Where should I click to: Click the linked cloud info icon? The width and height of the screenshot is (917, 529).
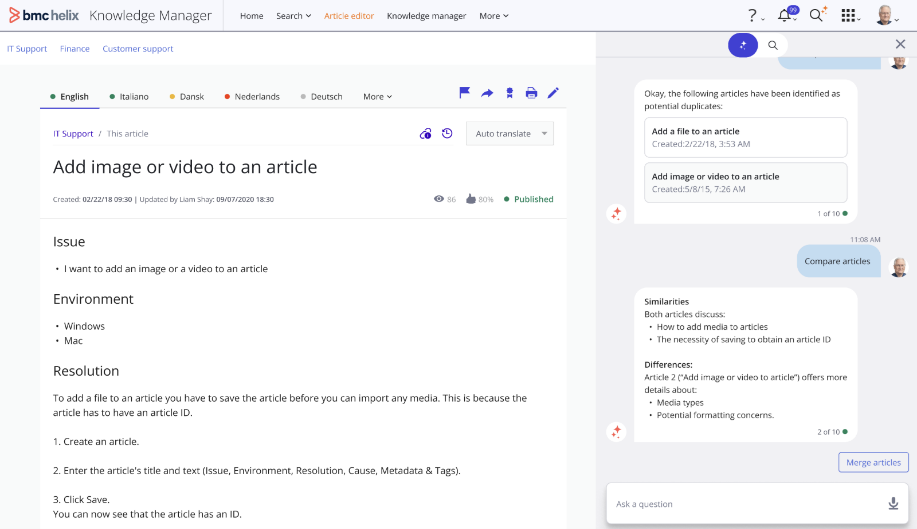point(426,134)
